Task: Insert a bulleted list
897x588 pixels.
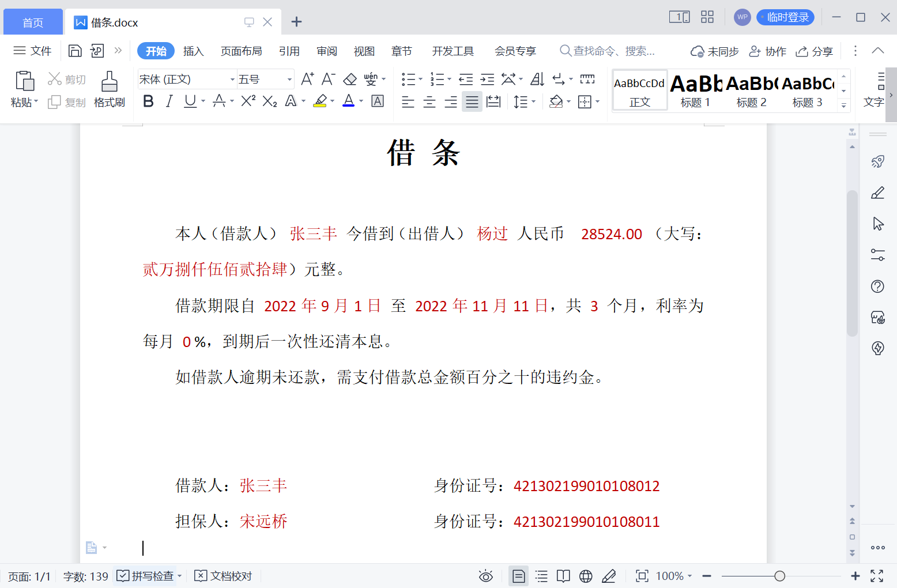Action: pos(409,79)
